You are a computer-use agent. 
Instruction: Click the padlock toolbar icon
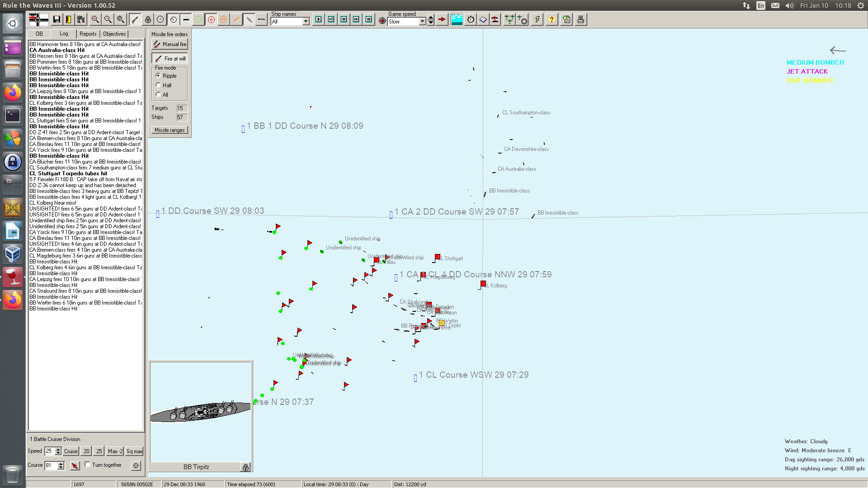point(148,19)
